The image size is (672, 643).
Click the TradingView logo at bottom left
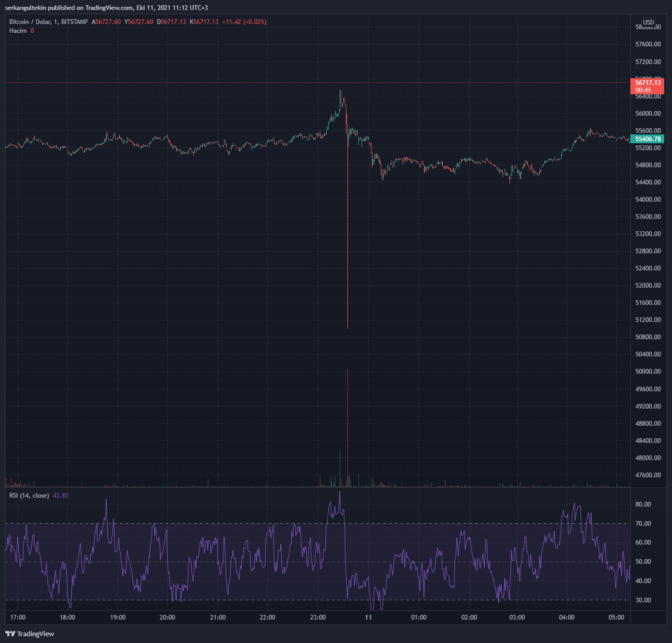click(x=30, y=634)
